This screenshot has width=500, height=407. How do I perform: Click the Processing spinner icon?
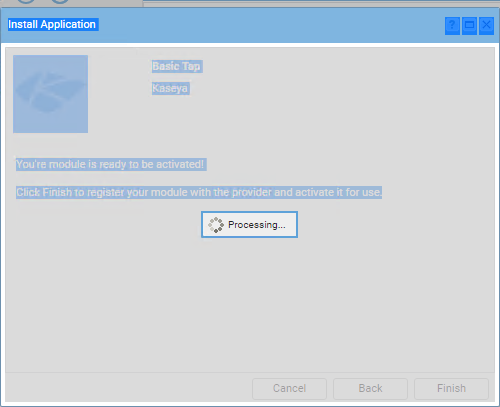tap(216, 225)
